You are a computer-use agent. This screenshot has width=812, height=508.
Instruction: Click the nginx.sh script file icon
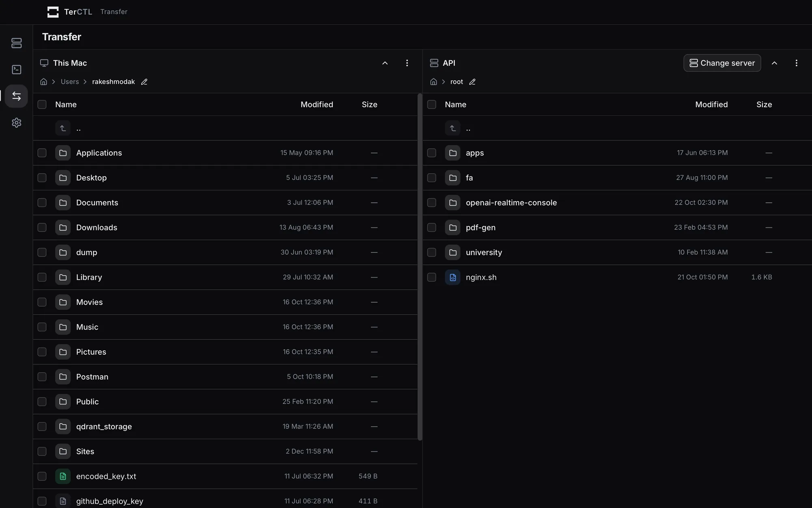pos(453,277)
